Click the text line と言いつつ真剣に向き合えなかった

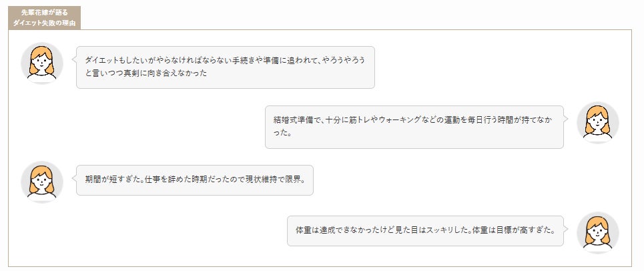(x=146, y=73)
